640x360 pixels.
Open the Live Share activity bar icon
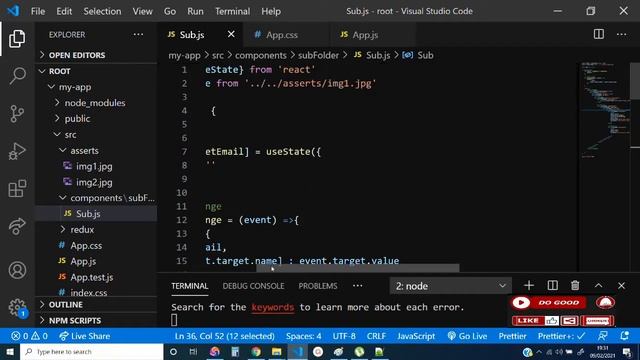[x=17, y=226]
